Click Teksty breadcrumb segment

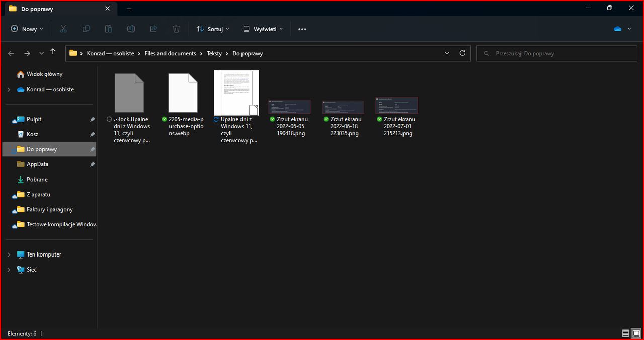click(x=214, y=53)
